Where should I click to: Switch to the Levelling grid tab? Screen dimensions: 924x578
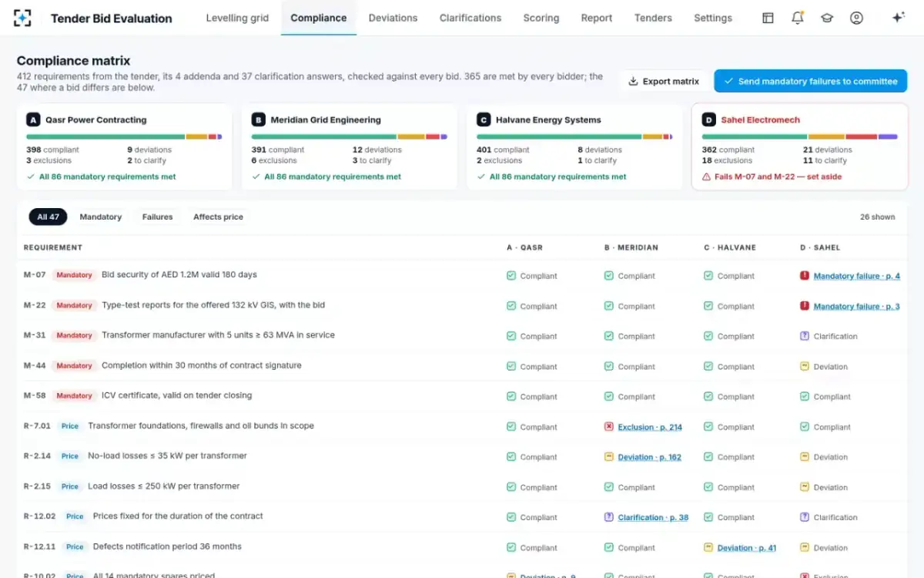pos(237,18)
